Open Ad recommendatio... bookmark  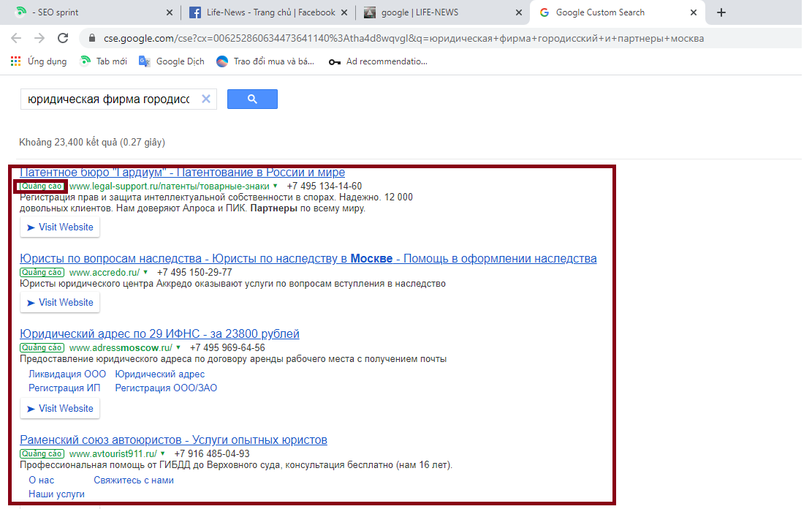(378, 61)
